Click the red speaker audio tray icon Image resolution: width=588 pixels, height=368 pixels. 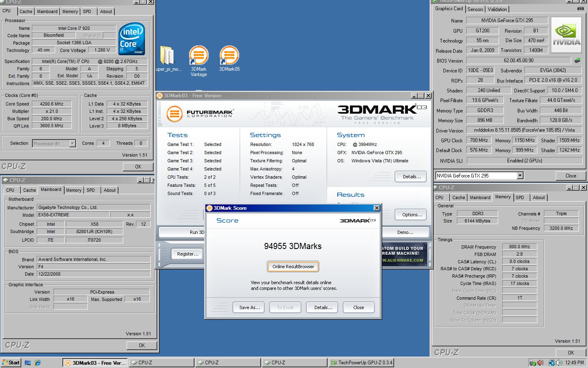coord(540,363)
